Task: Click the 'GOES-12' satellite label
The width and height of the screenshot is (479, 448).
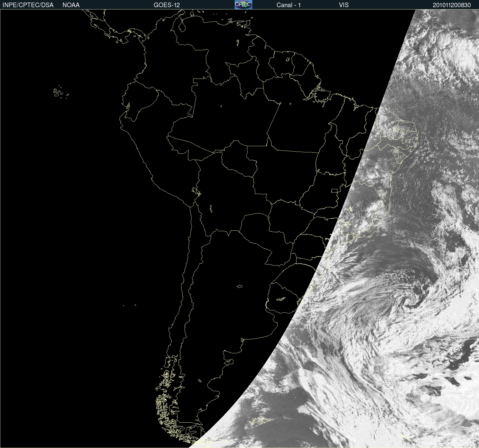Action: coord(167,5)
